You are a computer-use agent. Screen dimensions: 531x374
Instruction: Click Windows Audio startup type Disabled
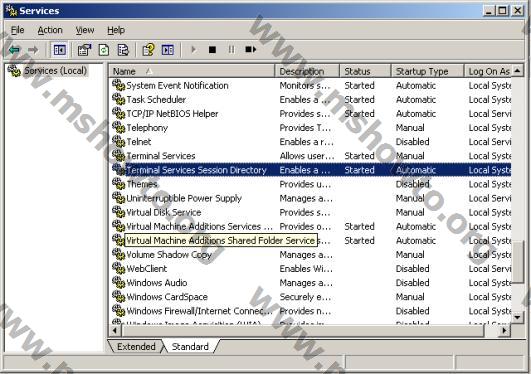412,283
